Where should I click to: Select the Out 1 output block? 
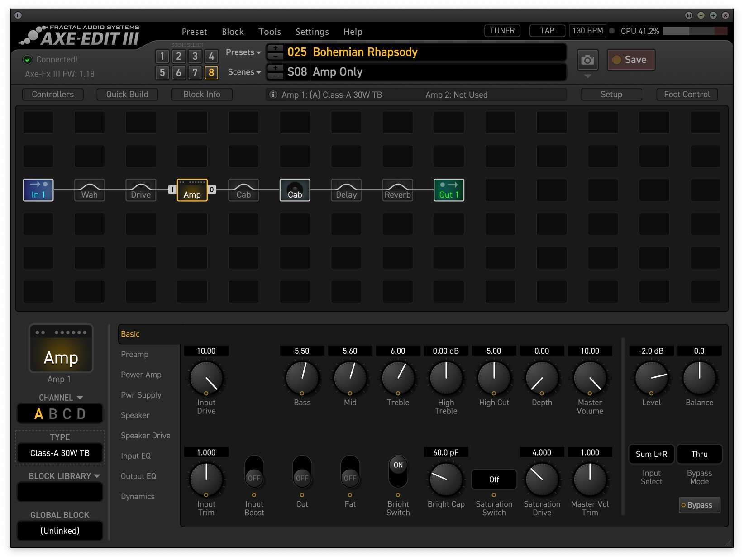point(448,190)
